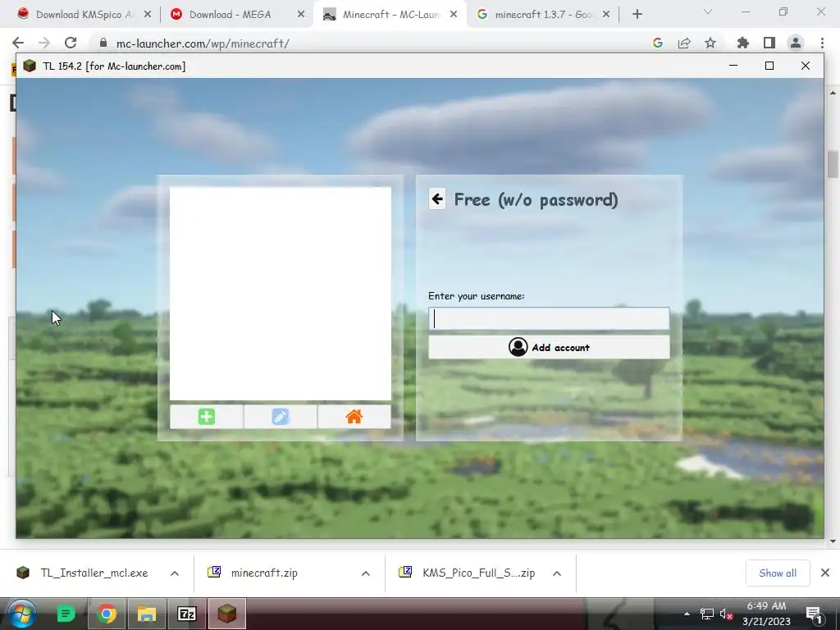Click Show all downloads
The image size is (840, 630).
tap(778, 573)
